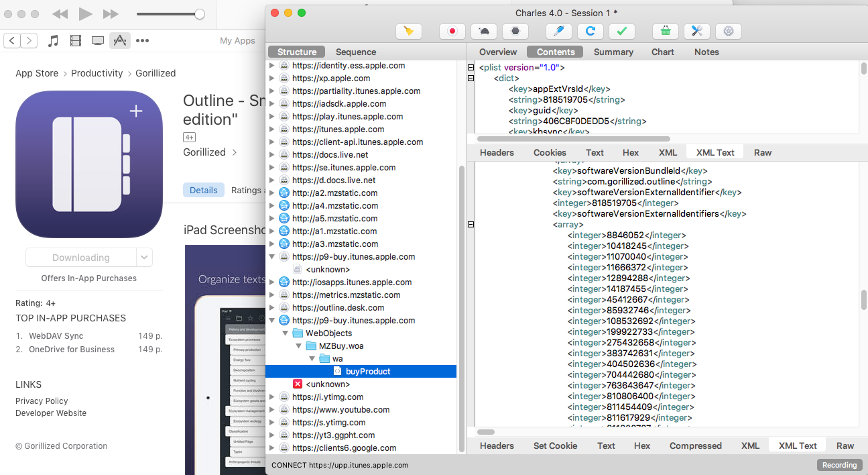Viewport: 868px width, 475px height.
Task: Expand the https://docs.live.net node
Action: 271,155
